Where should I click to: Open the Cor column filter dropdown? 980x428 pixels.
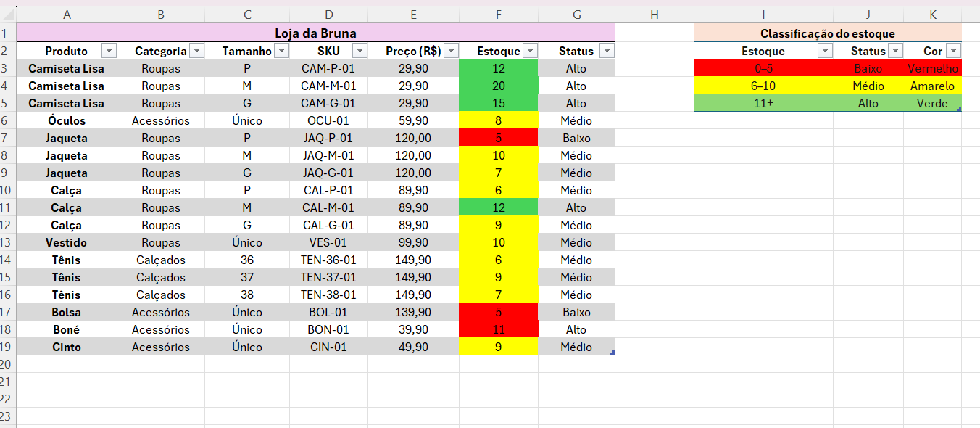953,51
